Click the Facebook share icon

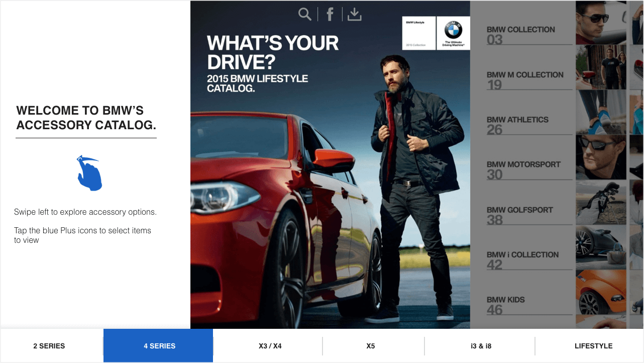point(330,14)
